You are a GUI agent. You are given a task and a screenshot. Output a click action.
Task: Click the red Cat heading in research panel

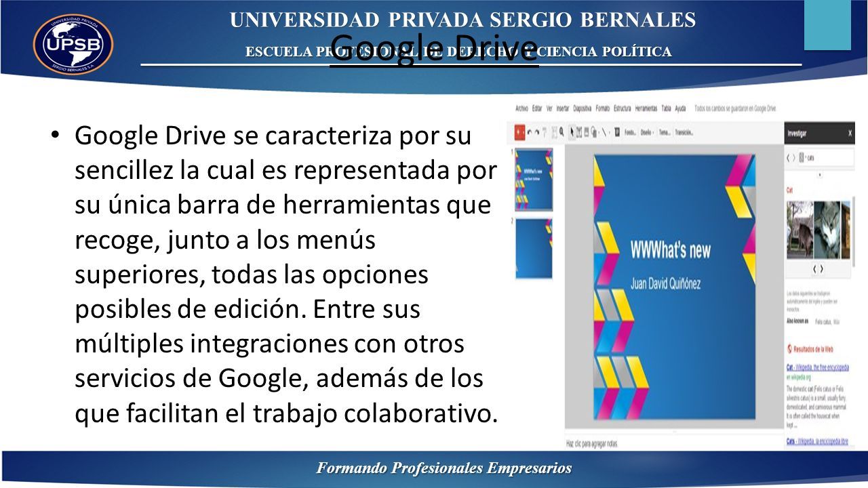click(790, 190)
